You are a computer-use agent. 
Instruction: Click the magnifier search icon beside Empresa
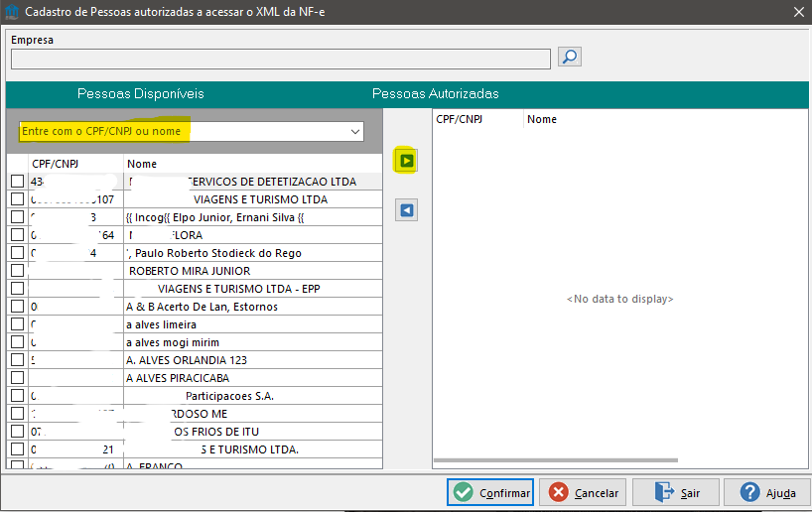click(570, 57)
